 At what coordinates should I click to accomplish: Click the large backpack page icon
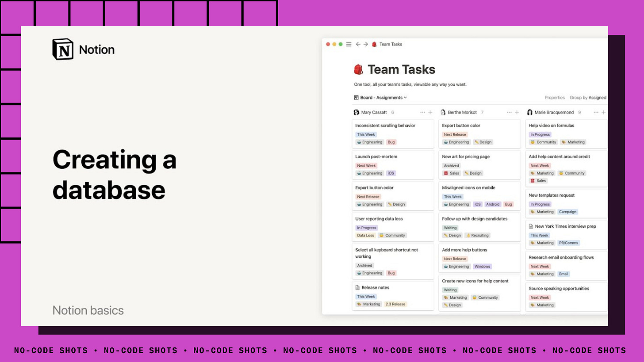(x=358, y=69)
